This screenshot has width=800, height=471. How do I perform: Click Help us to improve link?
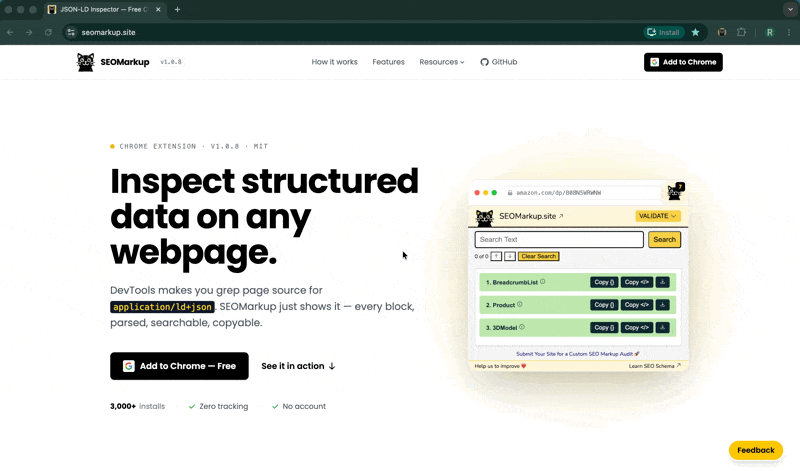click(x=500, y=366)
